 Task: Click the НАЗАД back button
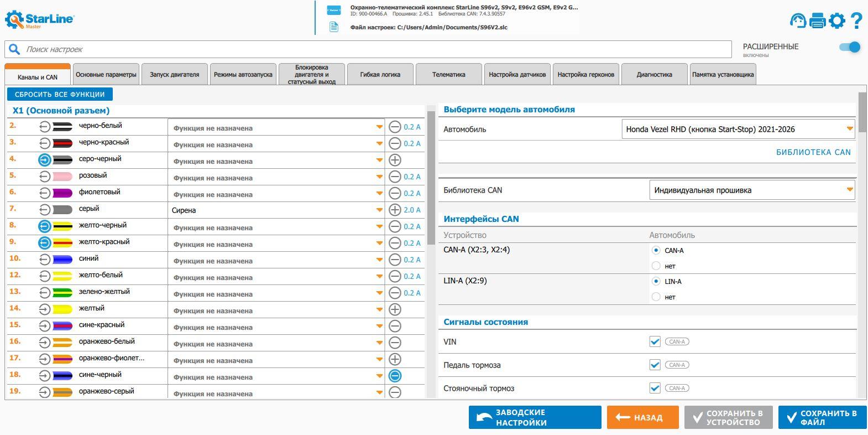click(643, 417)
